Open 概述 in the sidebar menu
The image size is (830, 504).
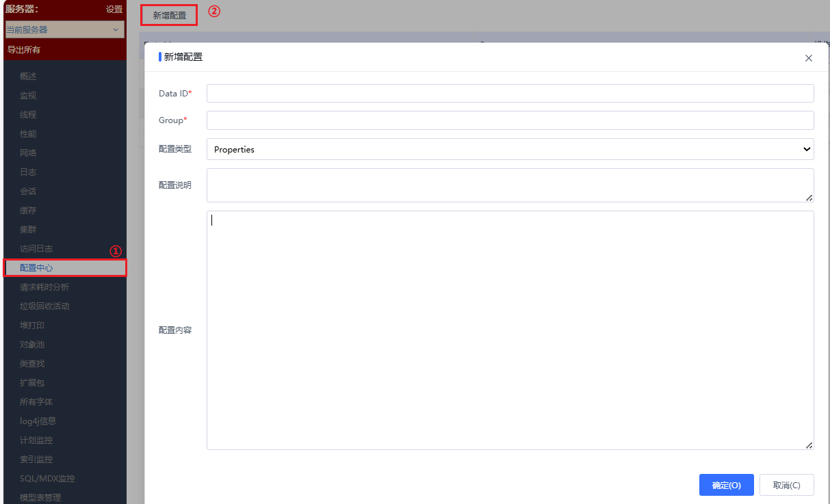[28, 77]
